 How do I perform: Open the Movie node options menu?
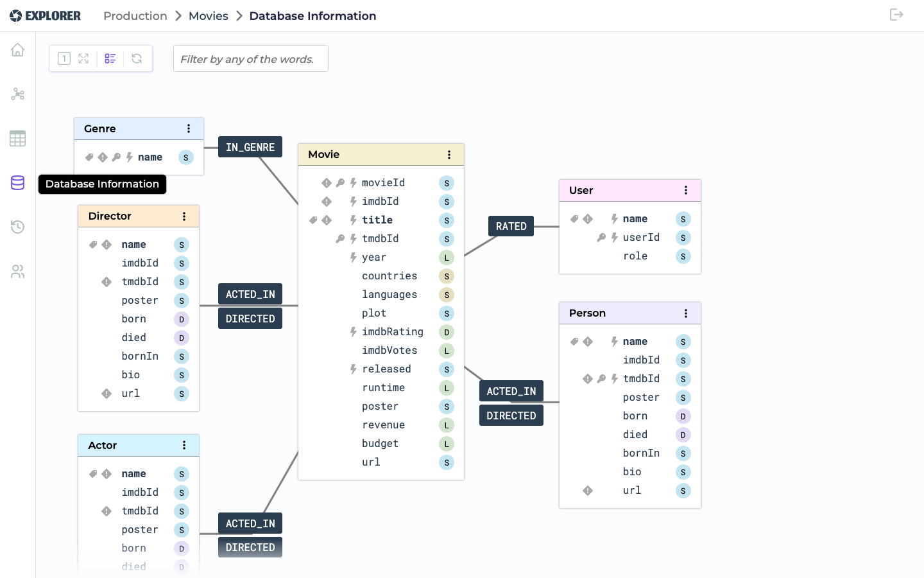tap(449, 155)
